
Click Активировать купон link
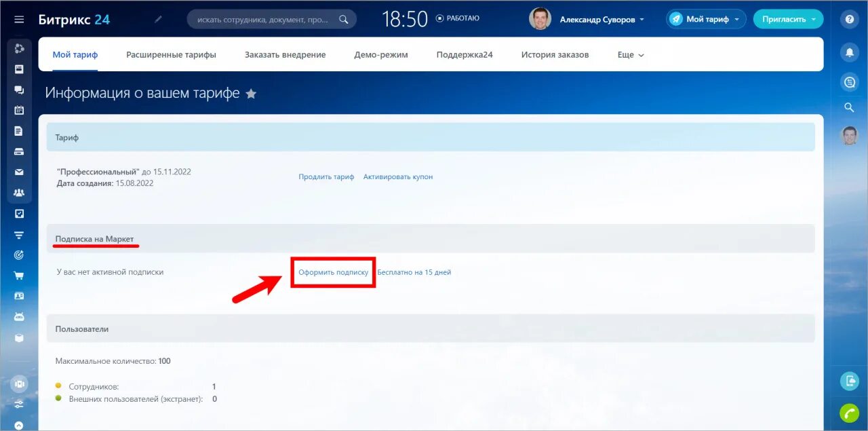click(x=397, y=177)
